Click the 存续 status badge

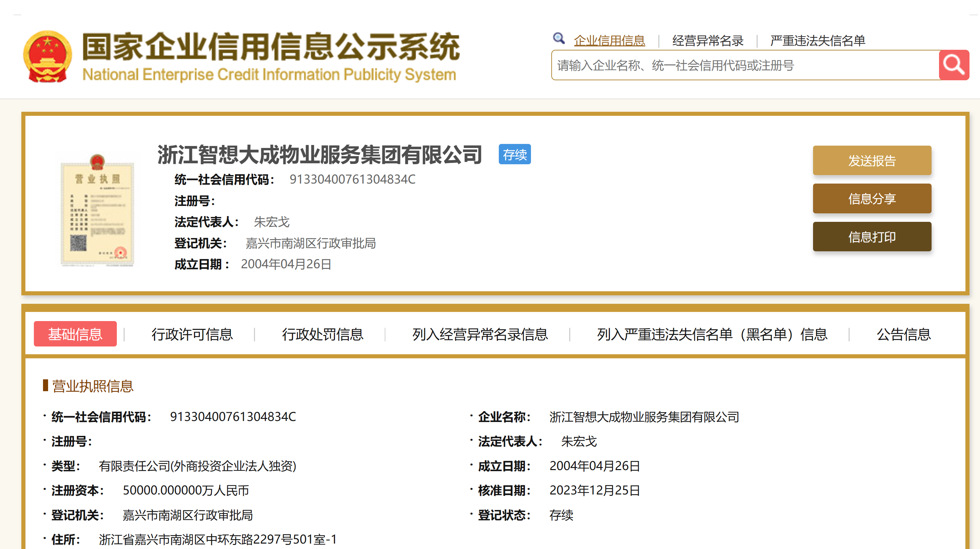coord(514,154)
